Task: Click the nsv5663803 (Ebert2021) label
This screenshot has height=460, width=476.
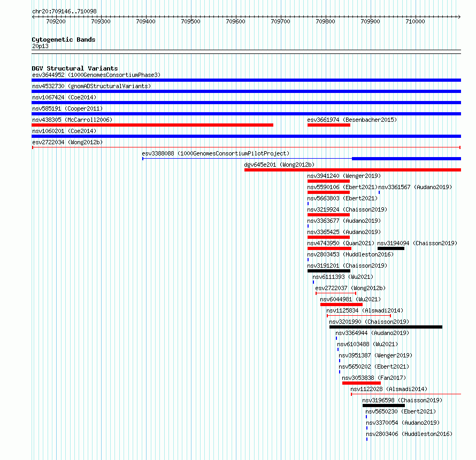Action: [x=342, y=198]
